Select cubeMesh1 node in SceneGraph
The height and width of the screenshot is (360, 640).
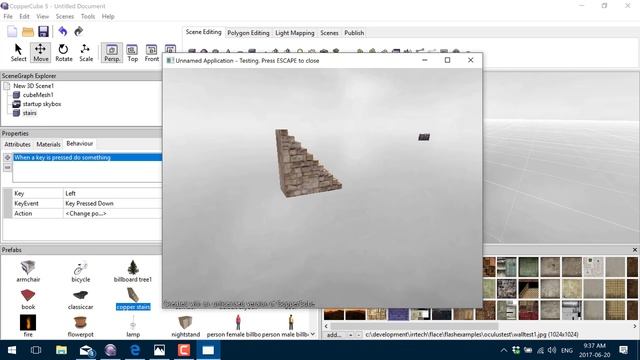click(x=38, y=95)
